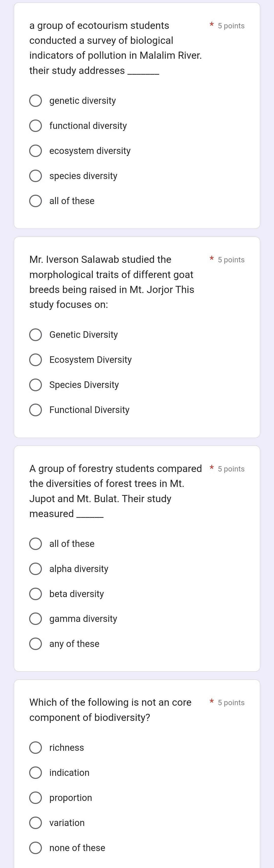Choose the 'alpha diversity' option
The height and width of the screenshot is (868, 274).
[36, 569]
